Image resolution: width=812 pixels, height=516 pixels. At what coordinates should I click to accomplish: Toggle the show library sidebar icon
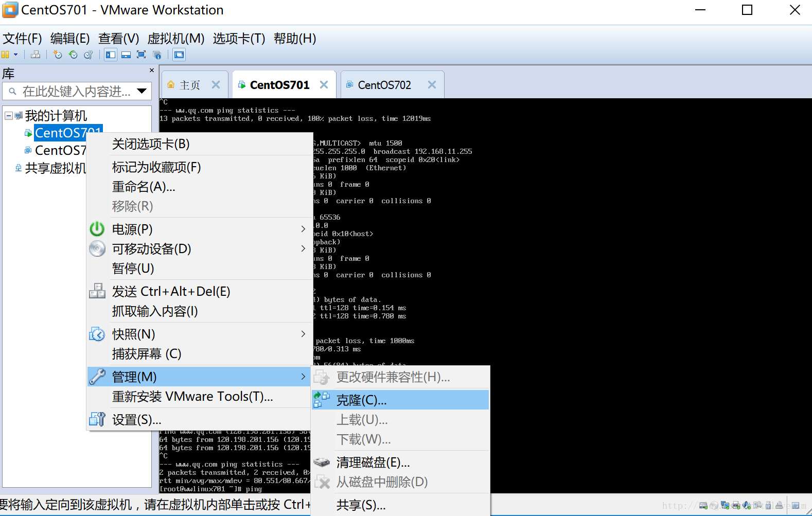pyautogui.click(x=110, y=55)
